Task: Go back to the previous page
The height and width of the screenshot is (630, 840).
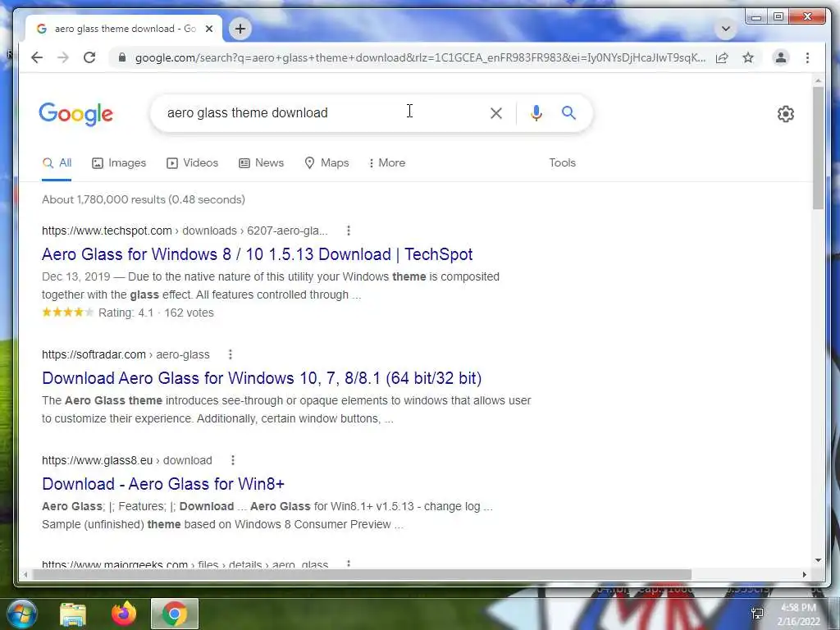Action: (x=36, y=57)
